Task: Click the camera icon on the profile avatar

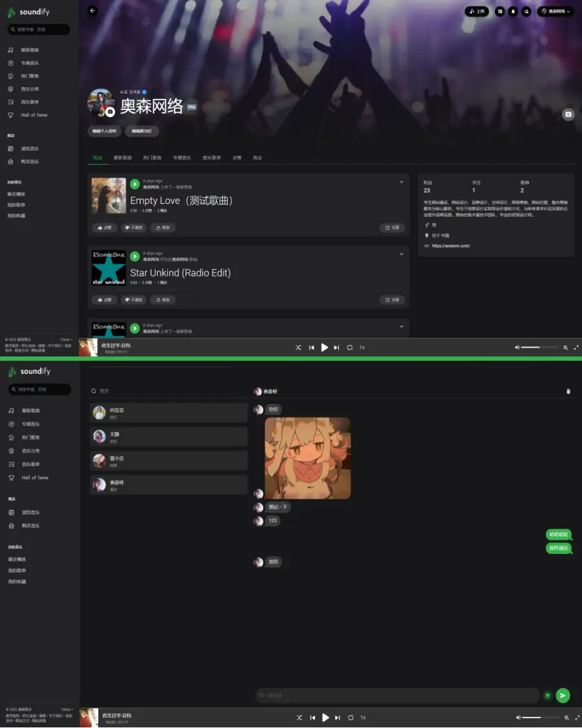Action: point(111,112)
